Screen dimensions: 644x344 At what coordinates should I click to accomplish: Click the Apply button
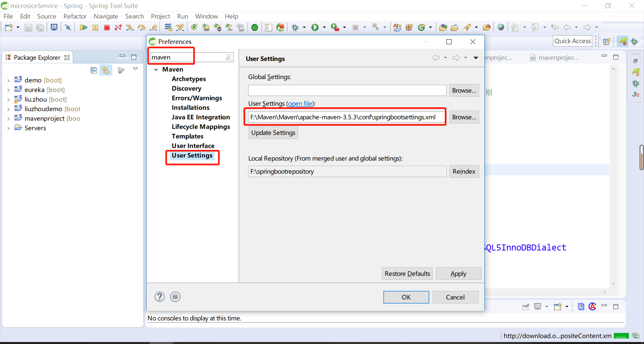(x=458, y=274)
